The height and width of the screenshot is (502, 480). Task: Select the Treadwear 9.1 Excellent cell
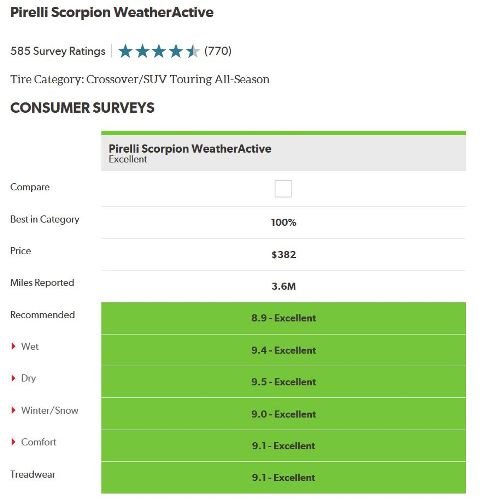(283, 477)
